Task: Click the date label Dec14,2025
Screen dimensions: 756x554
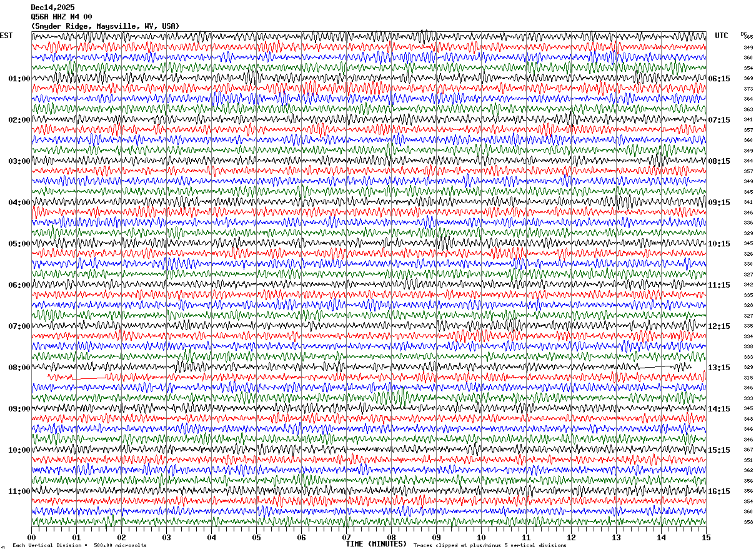Action: pyautogui.click(x=52, y=8)
